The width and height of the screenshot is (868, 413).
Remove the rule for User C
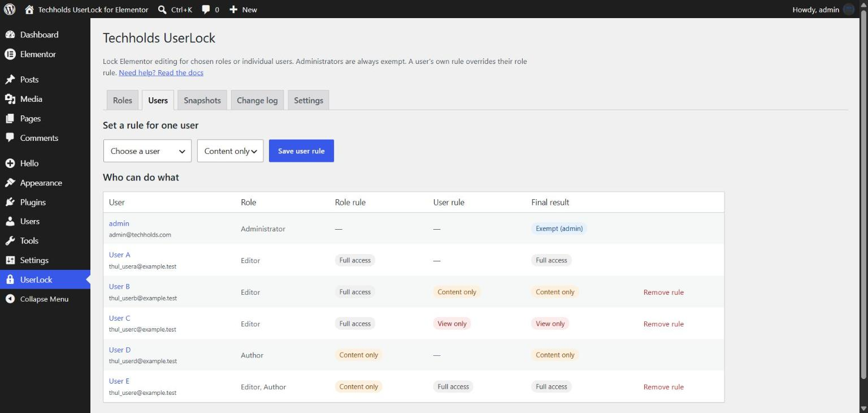[x=663, y=324]
